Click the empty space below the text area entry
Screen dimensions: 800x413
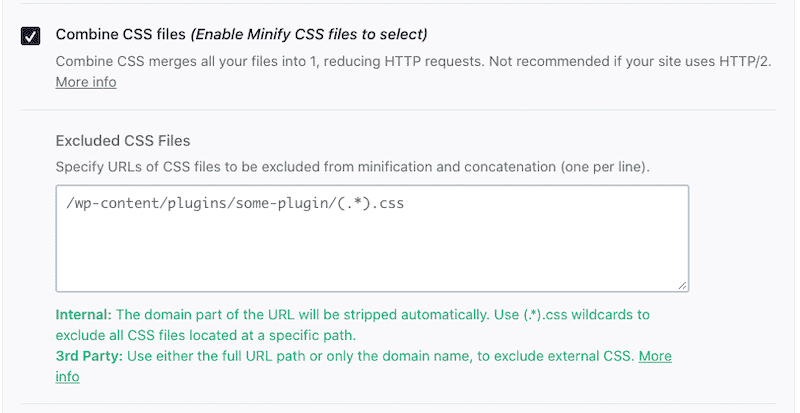pyautogui.click(x=372, y=255)
